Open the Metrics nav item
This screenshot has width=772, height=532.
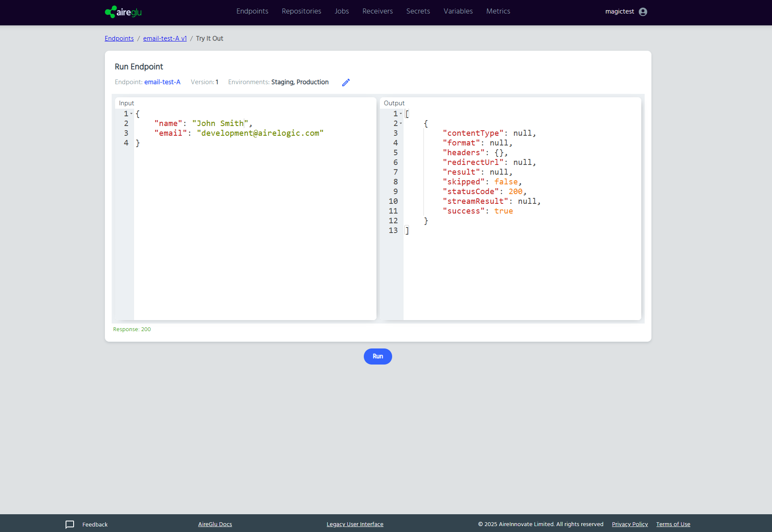click(x=498, y=11)
